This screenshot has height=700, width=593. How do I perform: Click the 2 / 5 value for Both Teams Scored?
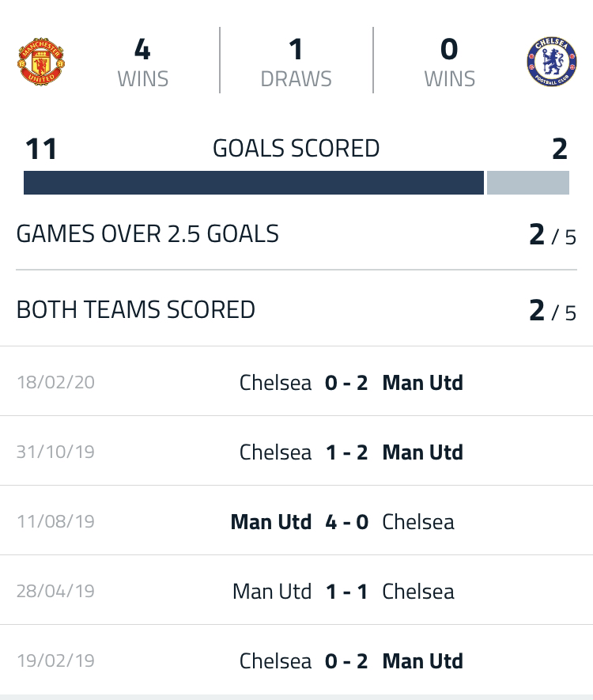[x=553, y=310]
